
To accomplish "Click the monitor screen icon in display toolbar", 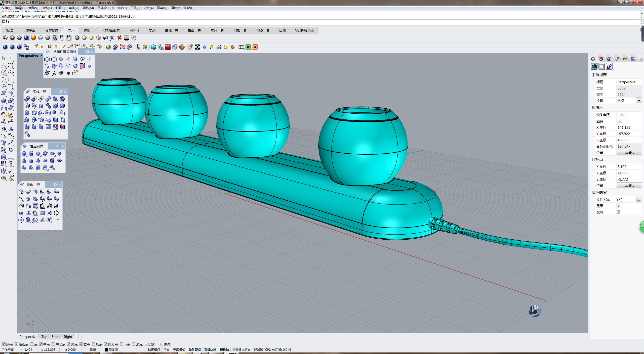I will click(x=127, y=38).
